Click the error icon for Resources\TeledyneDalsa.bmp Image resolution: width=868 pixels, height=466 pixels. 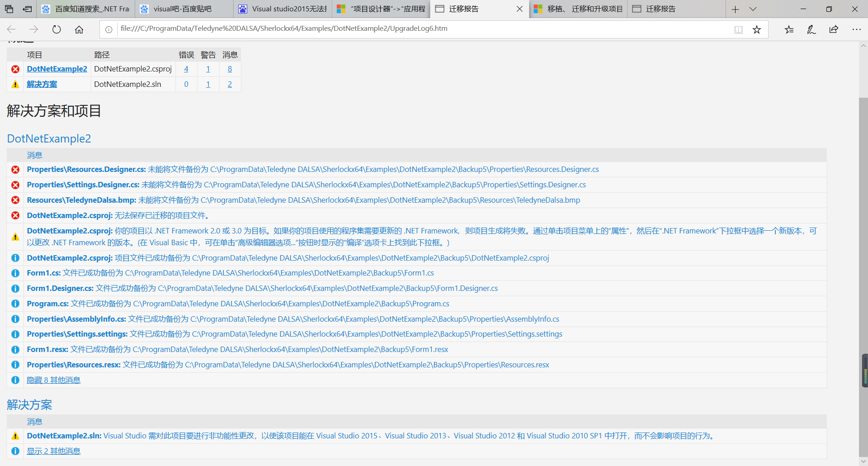pos(15,200)
